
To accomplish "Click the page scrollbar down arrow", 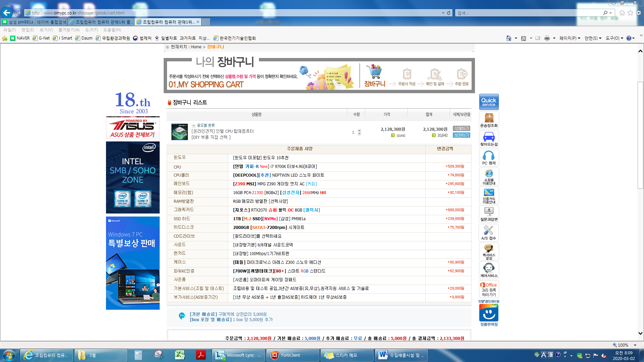I will [x=640, y=334].
